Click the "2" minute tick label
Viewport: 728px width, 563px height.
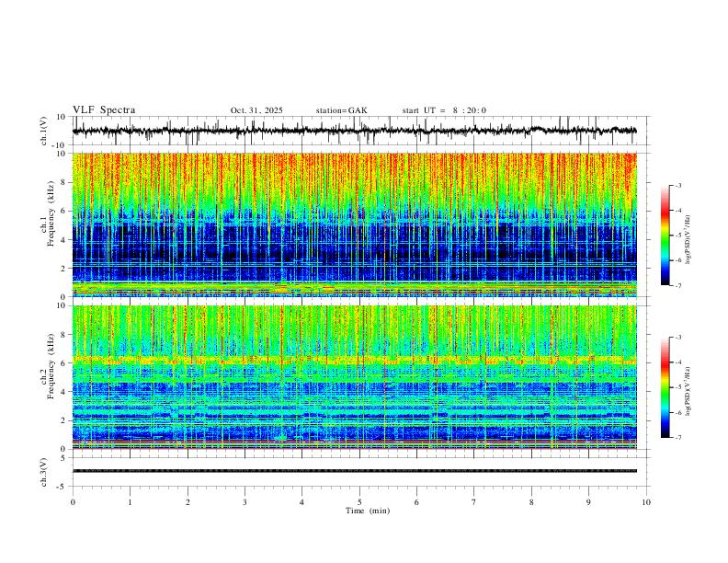pyautogui.click(x=188, y=502)
